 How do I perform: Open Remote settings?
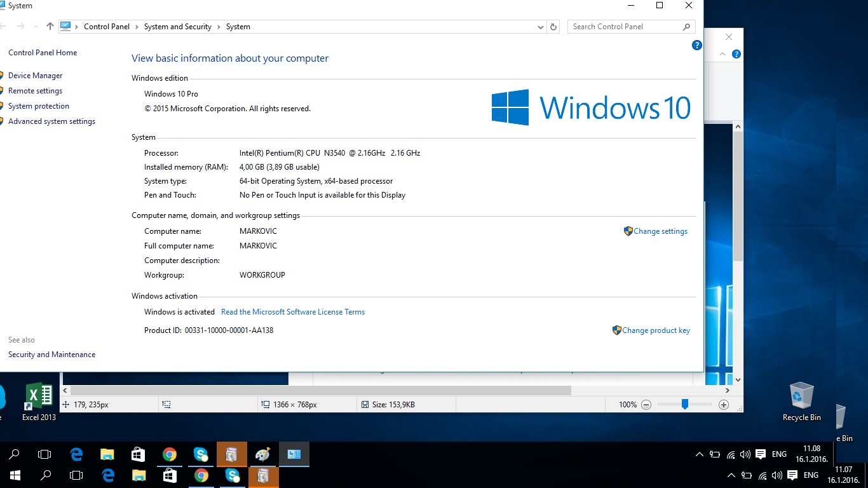pyautogui.click(x=35, y=91)
